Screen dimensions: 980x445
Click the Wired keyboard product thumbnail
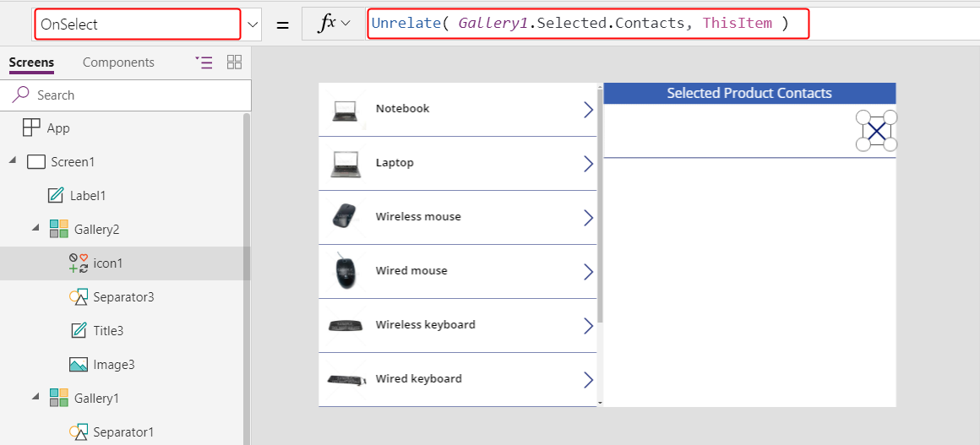[x=346, y=379]
